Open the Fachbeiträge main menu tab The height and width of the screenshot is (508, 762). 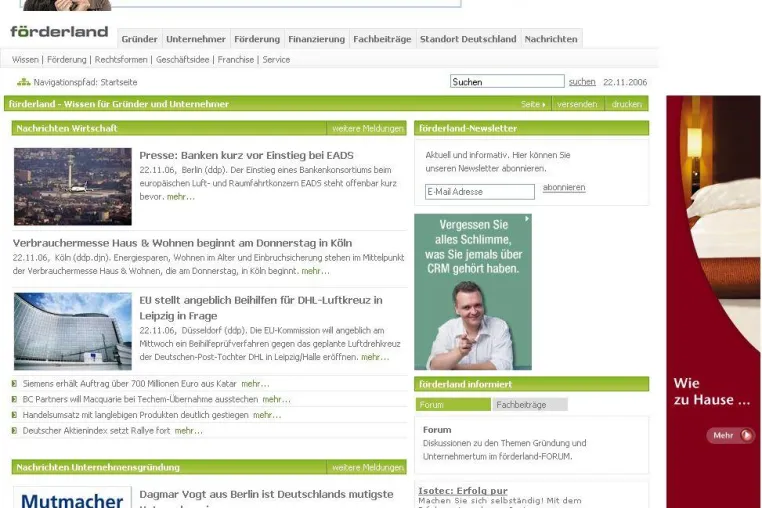(x=382, y=39)
